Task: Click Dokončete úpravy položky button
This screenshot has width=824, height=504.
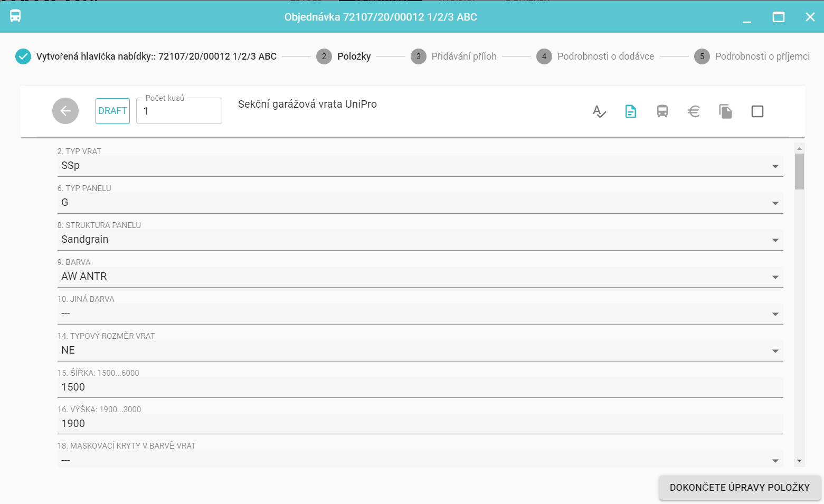Action: click(740, 488)
